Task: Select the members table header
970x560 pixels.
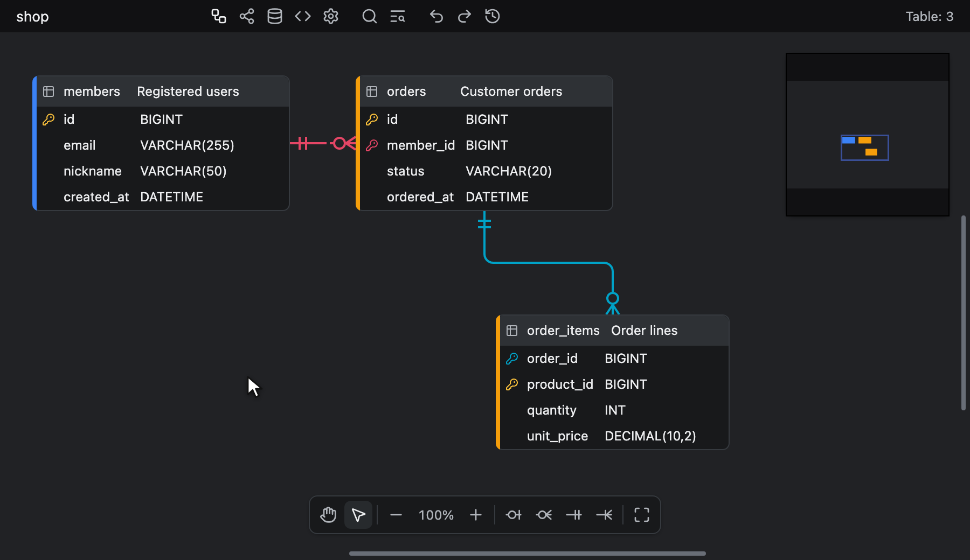Action: 163,92
